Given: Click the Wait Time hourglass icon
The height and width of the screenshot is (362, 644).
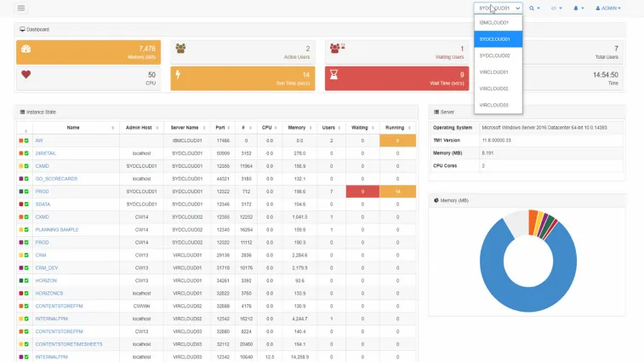Looking at the screenshot, I should pos(334,74).
